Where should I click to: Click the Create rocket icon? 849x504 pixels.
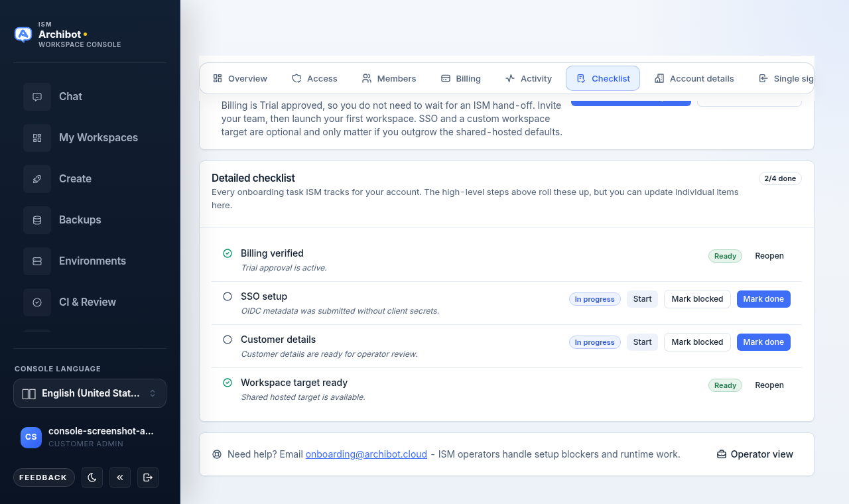tap(37, 179)
